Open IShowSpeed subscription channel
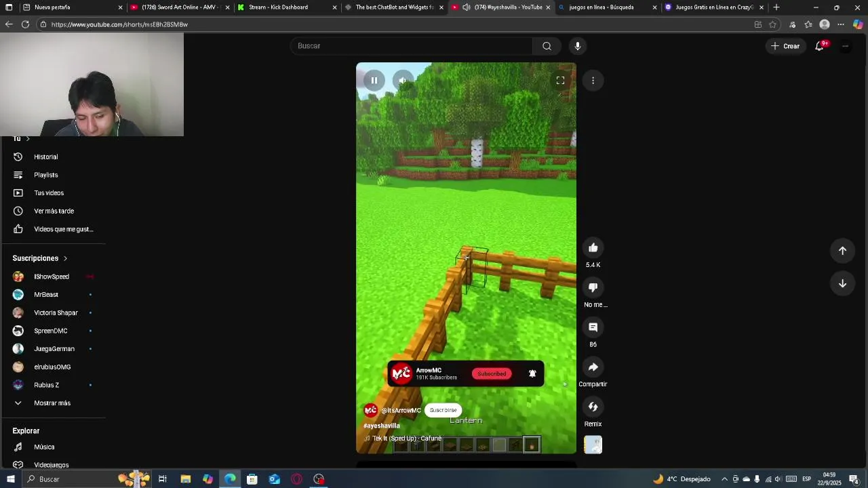The width and height of the screenshot is (868, 488). 53,277
